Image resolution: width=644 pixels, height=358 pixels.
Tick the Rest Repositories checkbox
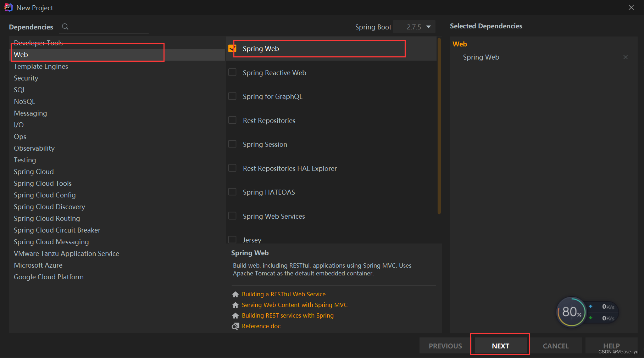232,120
